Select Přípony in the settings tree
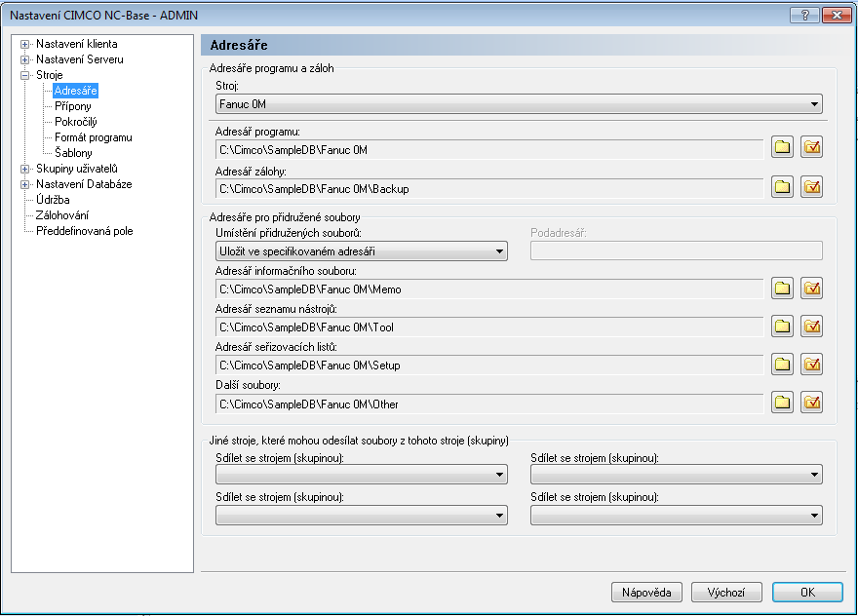 click(73, 106)
